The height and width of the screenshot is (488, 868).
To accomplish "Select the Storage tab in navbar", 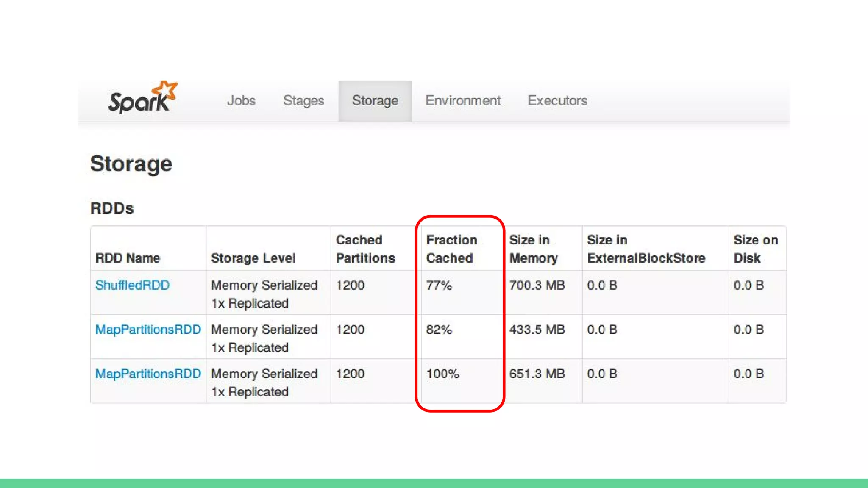I will [x=375, y=101].
